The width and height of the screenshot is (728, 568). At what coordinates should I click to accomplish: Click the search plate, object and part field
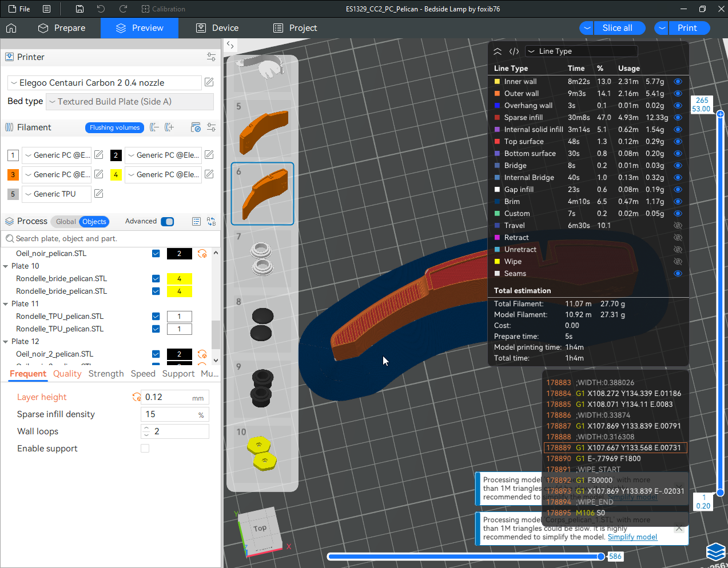(110, 239)
